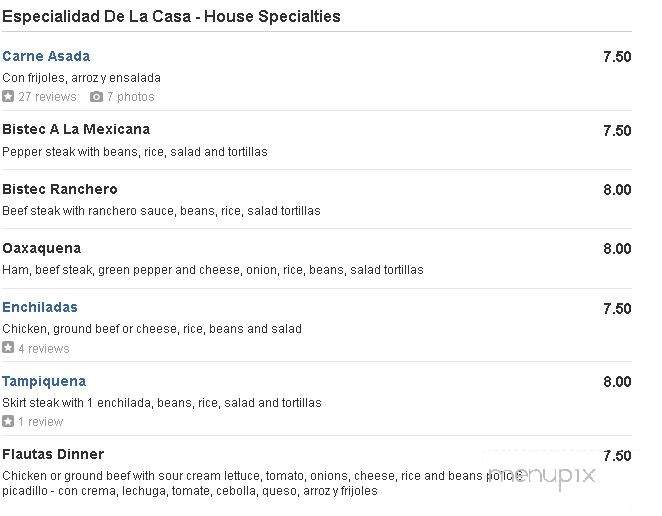This screenshot has width=662, height=516.
Task: Click the star icon beside 4 reviews
Action: [8, 348]
